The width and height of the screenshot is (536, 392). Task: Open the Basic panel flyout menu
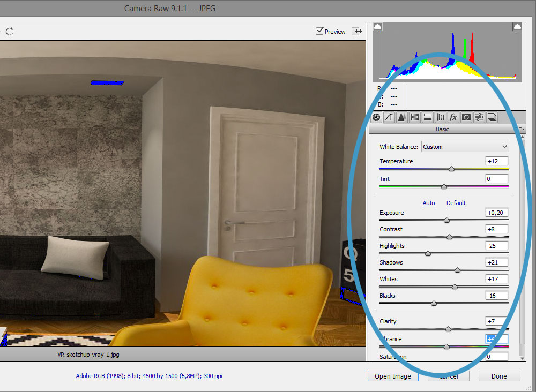point(519,129)
